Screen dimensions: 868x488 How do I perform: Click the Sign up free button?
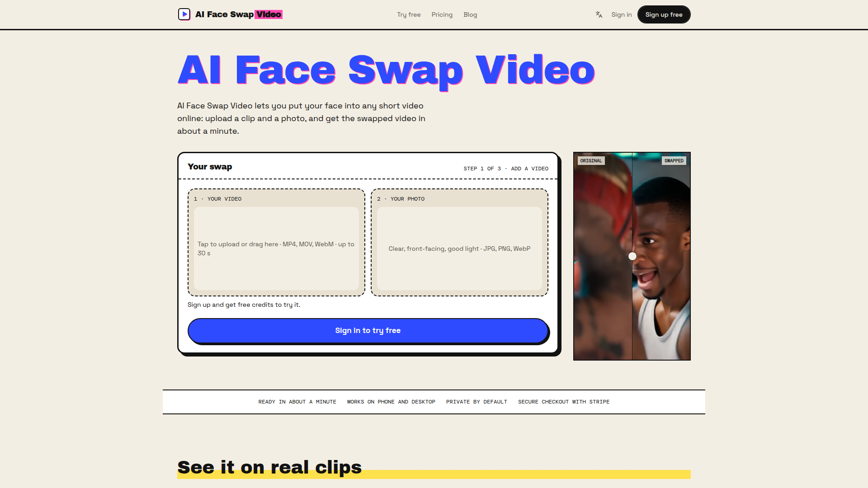[664, 14]
